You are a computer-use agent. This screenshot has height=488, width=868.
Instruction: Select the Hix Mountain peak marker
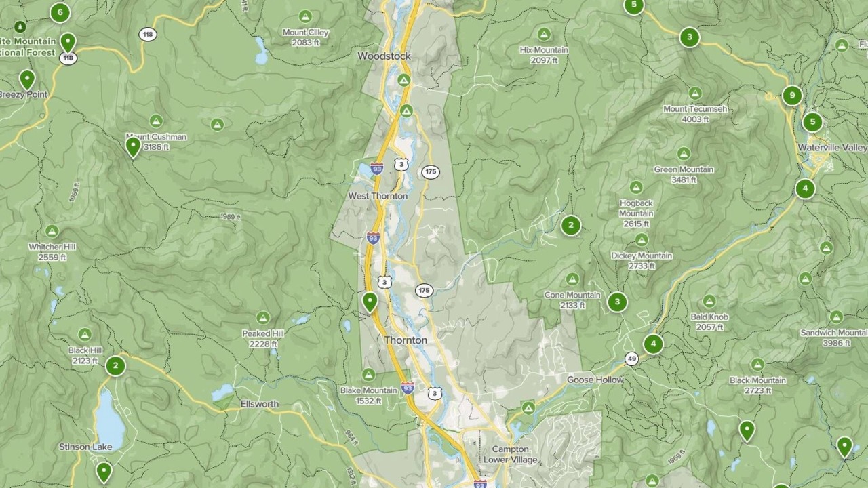point(544,35)
